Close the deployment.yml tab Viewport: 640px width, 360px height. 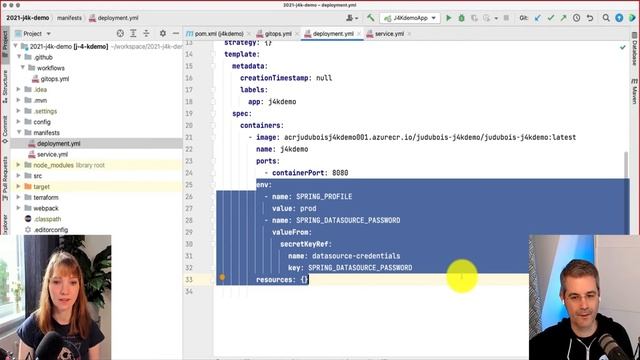click(359, 34)
